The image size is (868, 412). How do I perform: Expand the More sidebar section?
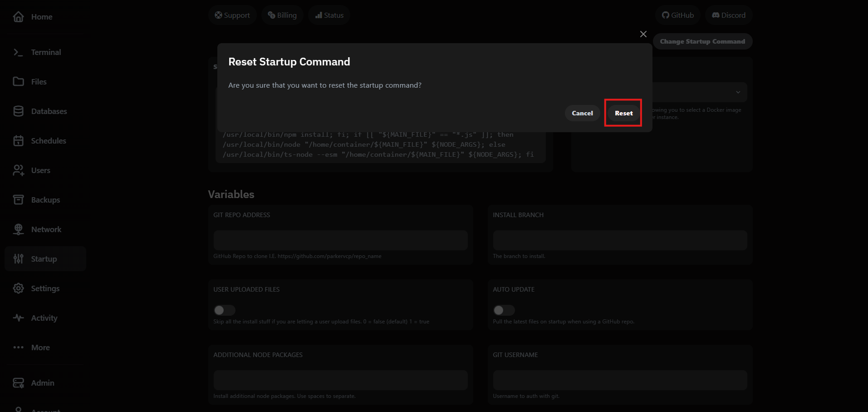18,347
